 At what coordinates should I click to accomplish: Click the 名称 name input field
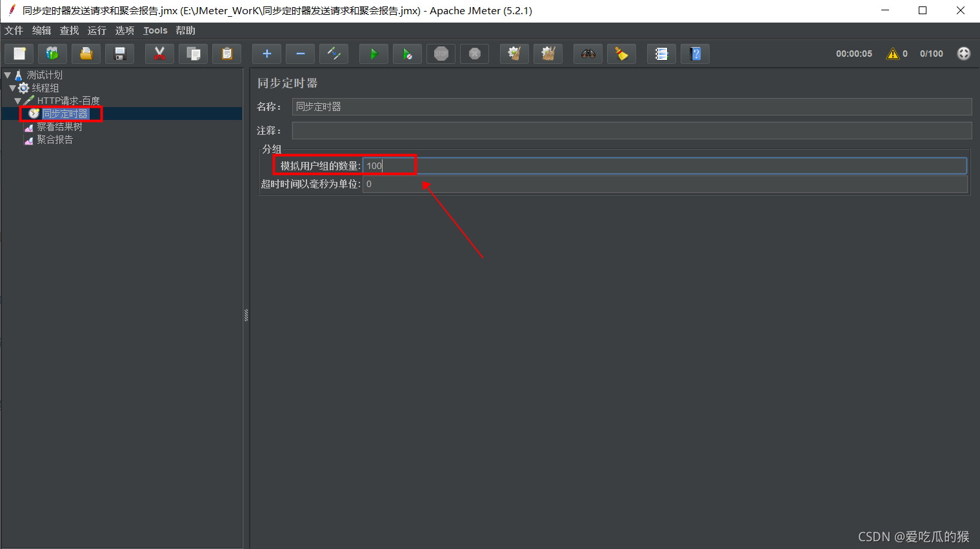coord(632,106)
